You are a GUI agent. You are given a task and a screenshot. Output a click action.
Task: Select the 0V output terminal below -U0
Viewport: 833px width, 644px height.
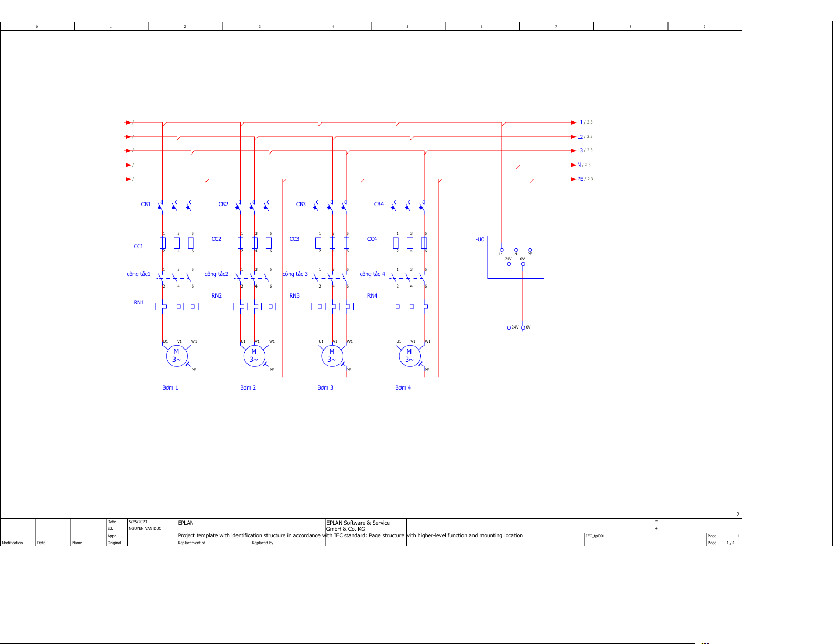523,328
